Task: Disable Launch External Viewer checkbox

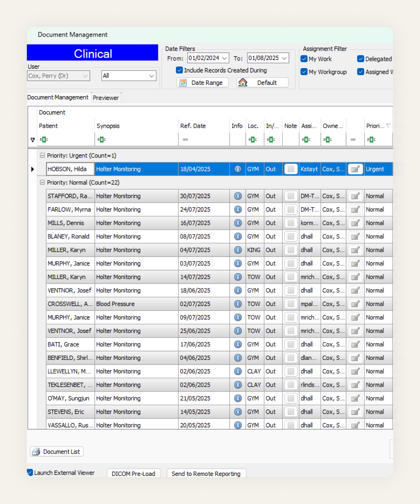Action: (30, 472)
